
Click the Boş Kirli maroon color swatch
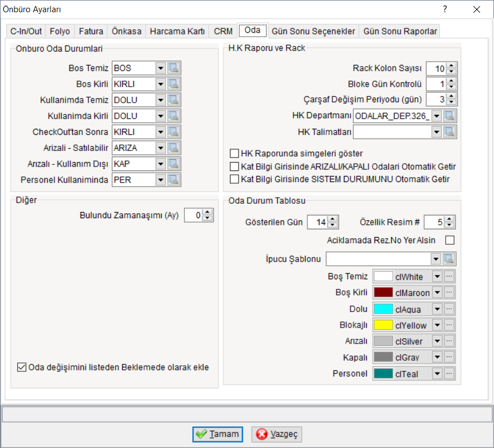point(383,293)
